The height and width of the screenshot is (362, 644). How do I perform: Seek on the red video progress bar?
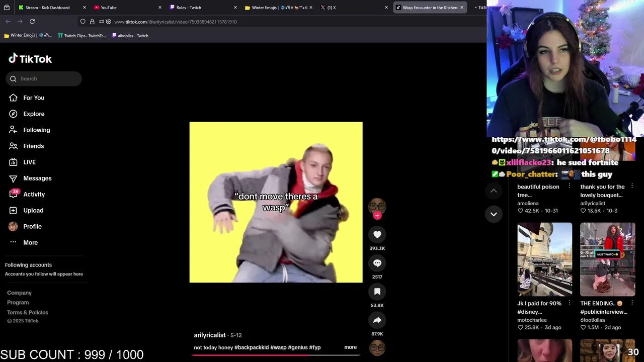276,354
